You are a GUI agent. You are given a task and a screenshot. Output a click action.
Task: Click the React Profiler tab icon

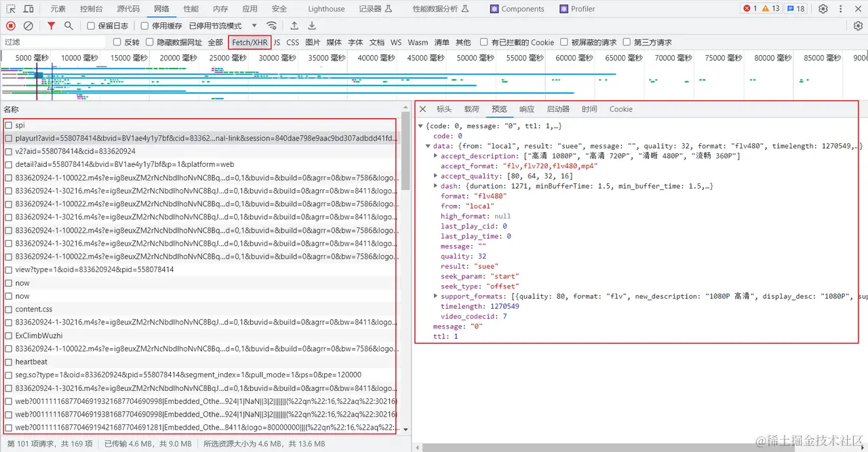(x=564, y=9)
